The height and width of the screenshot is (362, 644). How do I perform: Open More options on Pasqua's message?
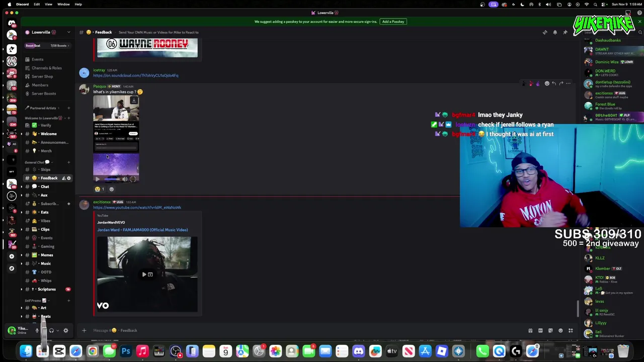[x=568, y=83]
